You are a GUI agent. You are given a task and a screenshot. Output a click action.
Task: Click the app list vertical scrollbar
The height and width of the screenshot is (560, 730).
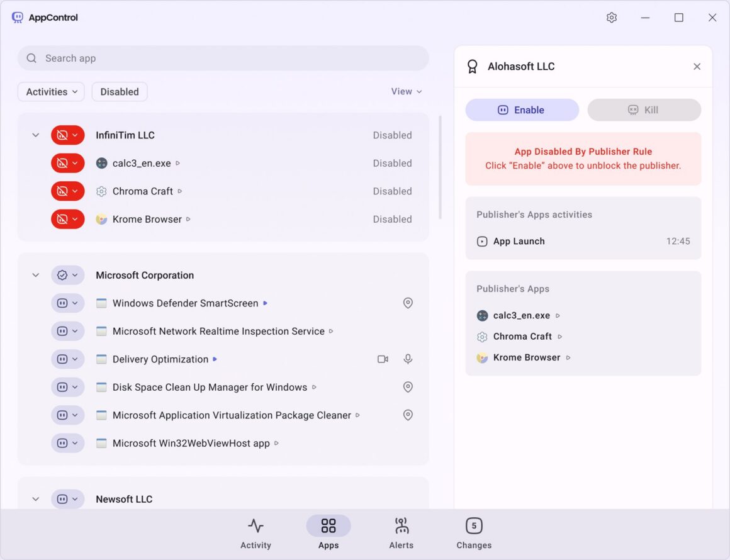pyautogui.click(x=440, y=167)
